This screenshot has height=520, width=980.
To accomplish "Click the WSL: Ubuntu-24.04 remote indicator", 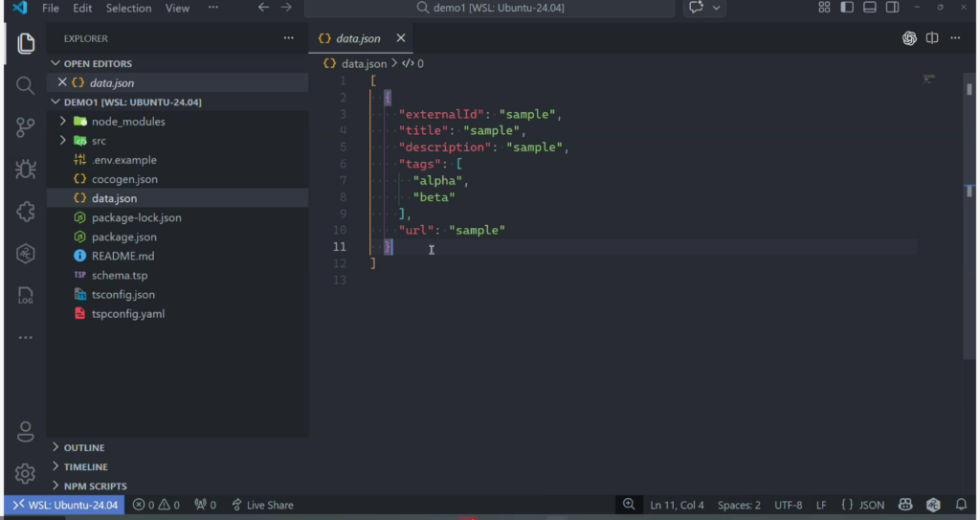I will coord(65,505).
